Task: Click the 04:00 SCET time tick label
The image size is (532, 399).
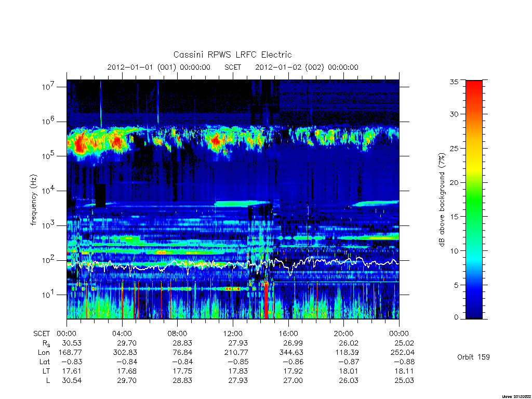Action: [122, 334]
